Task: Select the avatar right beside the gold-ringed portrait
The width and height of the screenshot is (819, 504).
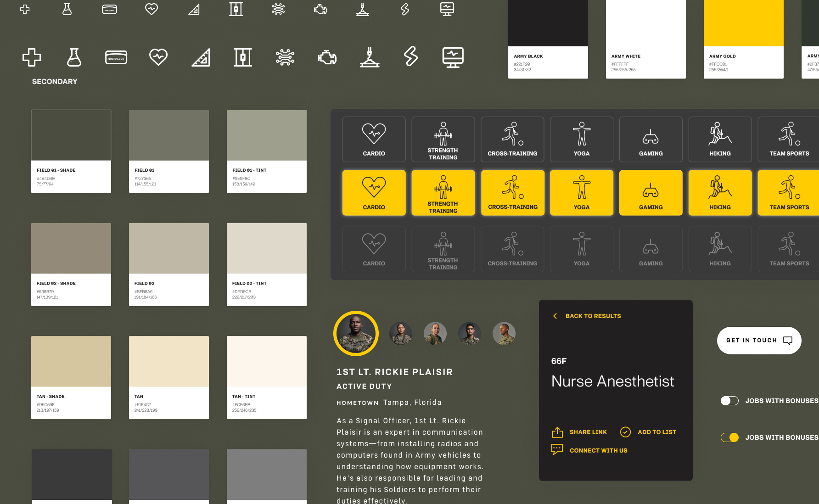Action: coord(401,334)
